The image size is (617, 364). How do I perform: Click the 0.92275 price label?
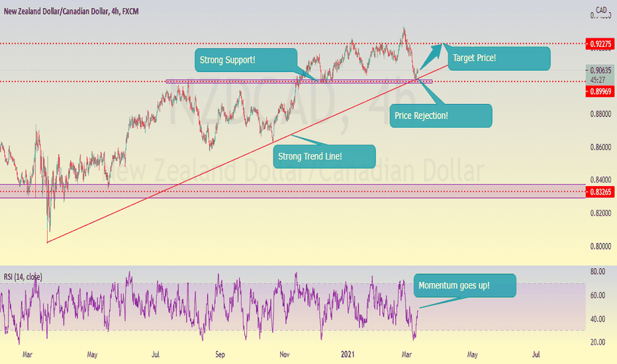pyautogui.click(x=600, y=44)
